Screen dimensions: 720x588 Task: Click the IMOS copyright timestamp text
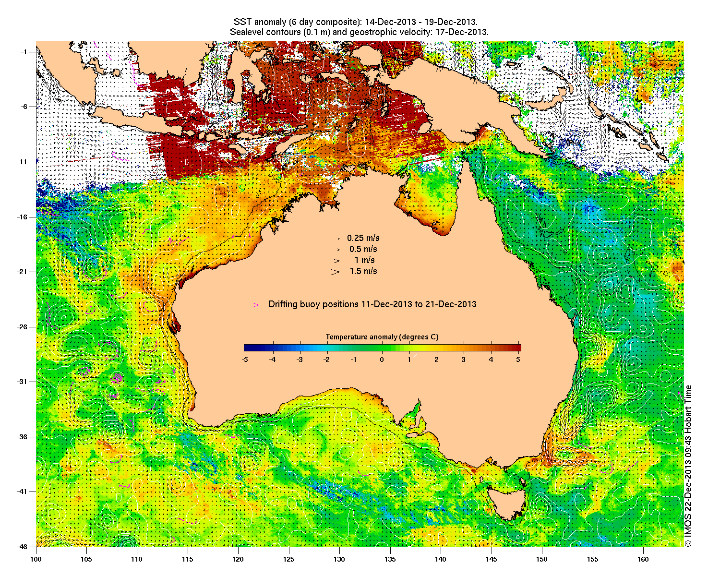(688, 466)
